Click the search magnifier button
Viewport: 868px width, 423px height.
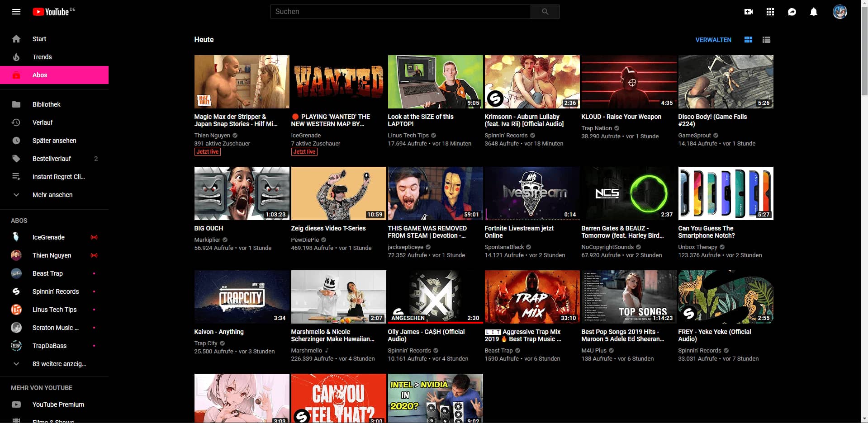coord(545,12)
